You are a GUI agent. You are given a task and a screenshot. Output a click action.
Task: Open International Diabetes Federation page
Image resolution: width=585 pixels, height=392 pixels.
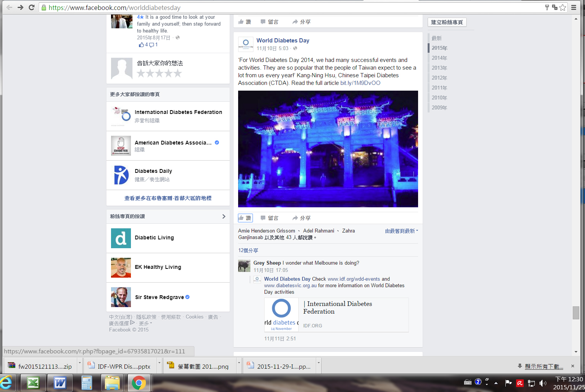pos(178,112)
